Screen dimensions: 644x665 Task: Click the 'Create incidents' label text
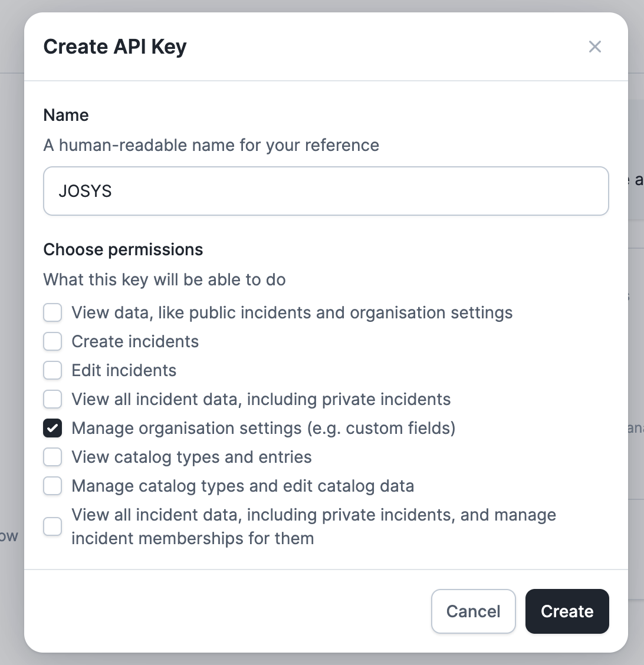135,341
